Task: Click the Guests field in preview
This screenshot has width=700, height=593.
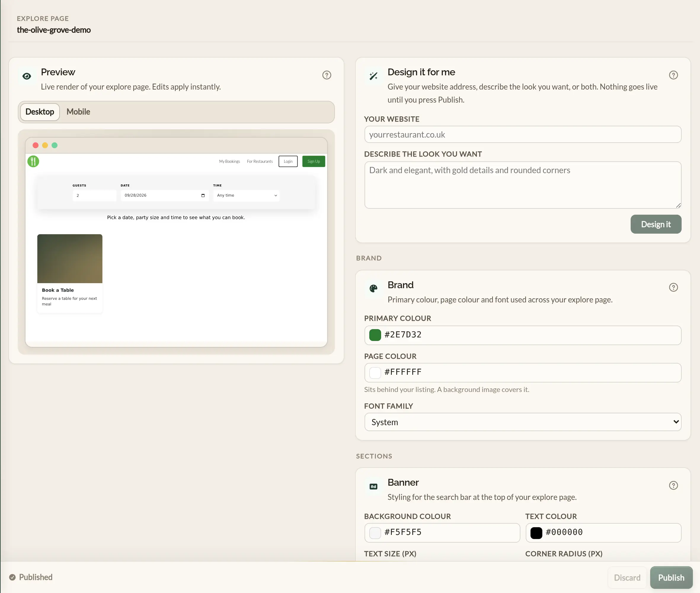Action: point(95,195)
